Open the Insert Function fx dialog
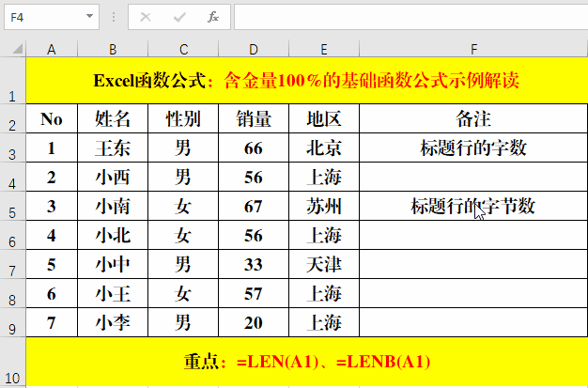This screenshot has height=388, width=588. (x=213, y=17)
